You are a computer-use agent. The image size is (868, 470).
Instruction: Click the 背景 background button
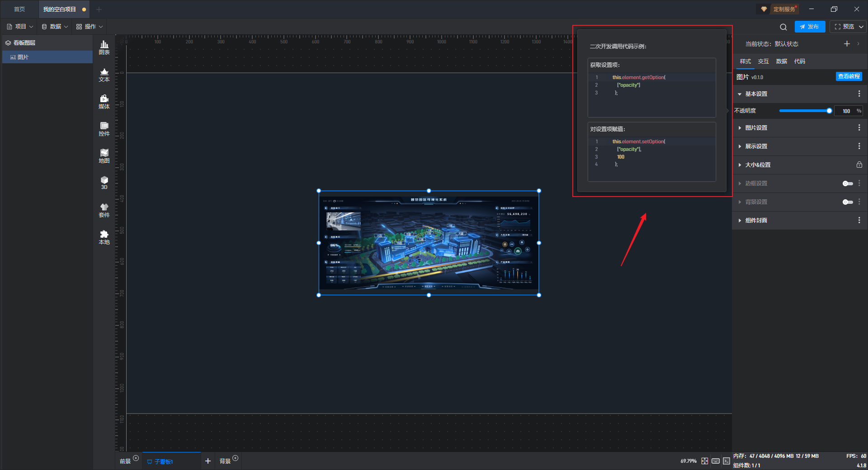pyautogui.click(x=225, y=461)
